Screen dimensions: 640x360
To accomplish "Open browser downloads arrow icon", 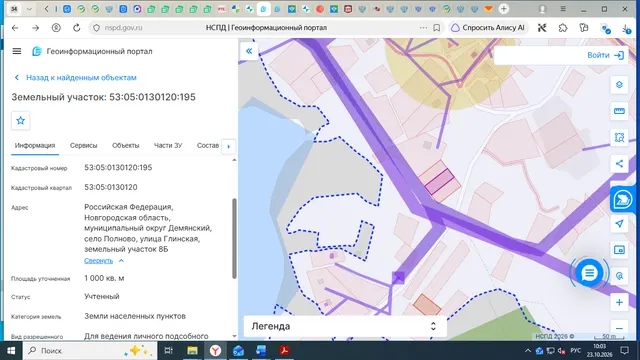I will pyautogui.click(x=626, y=28).
